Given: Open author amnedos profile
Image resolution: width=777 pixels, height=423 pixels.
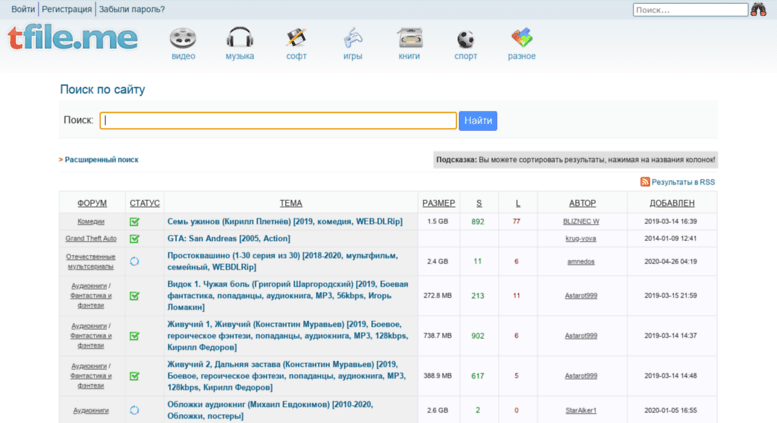Looking at the screenshot, I should click(581, 262).
